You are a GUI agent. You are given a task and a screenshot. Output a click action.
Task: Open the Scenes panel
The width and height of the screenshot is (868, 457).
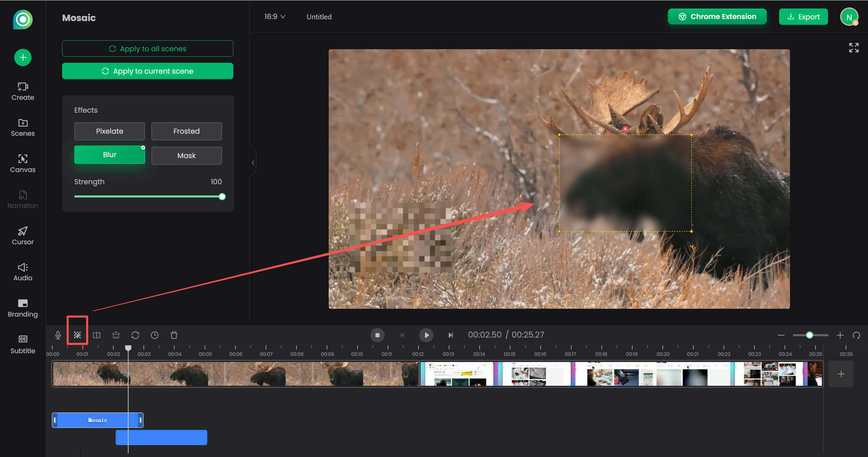(x=22, y=128)
